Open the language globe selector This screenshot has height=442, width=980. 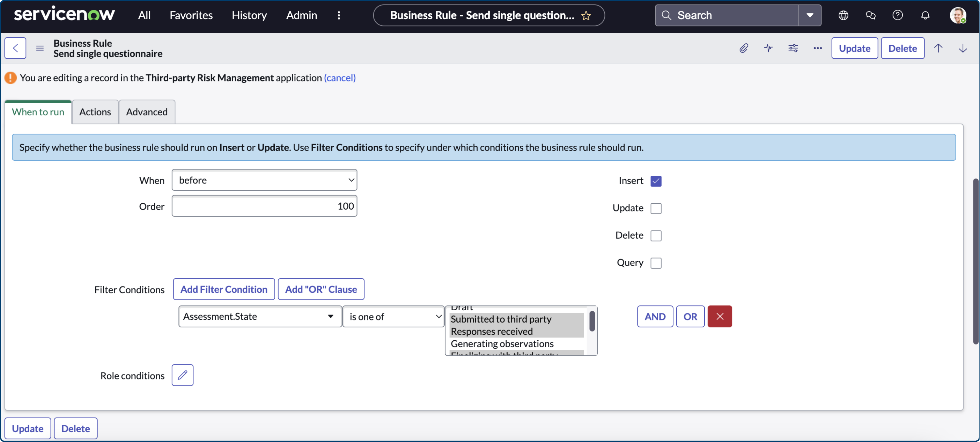pyautogui.click(x=843, y=15)
